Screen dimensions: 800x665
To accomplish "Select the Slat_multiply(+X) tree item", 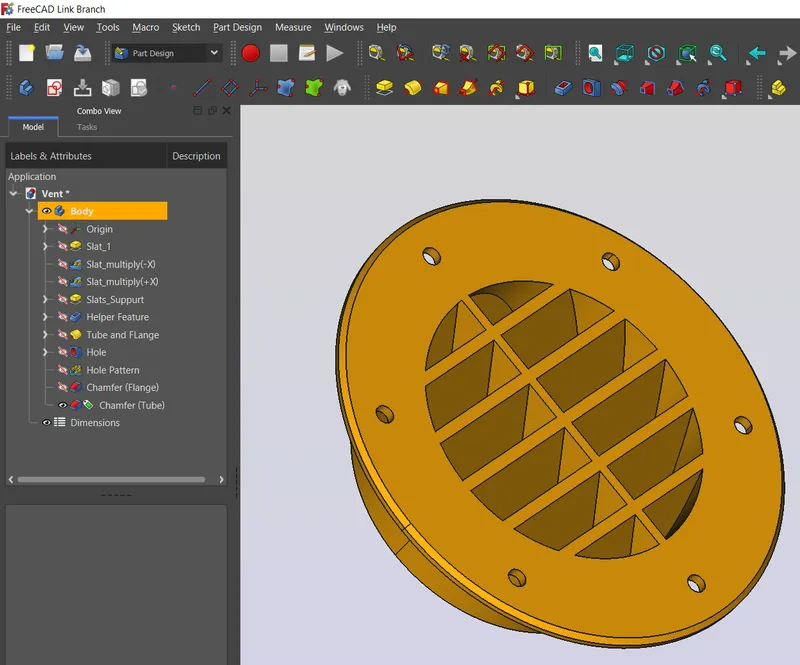I will click(122, 282).
